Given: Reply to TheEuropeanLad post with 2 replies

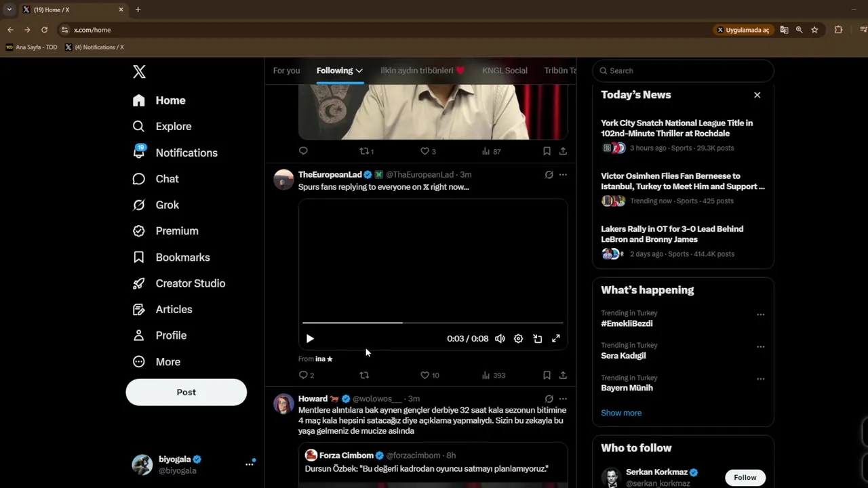Looking at the screenshot, I should click(x=306, y=375).
